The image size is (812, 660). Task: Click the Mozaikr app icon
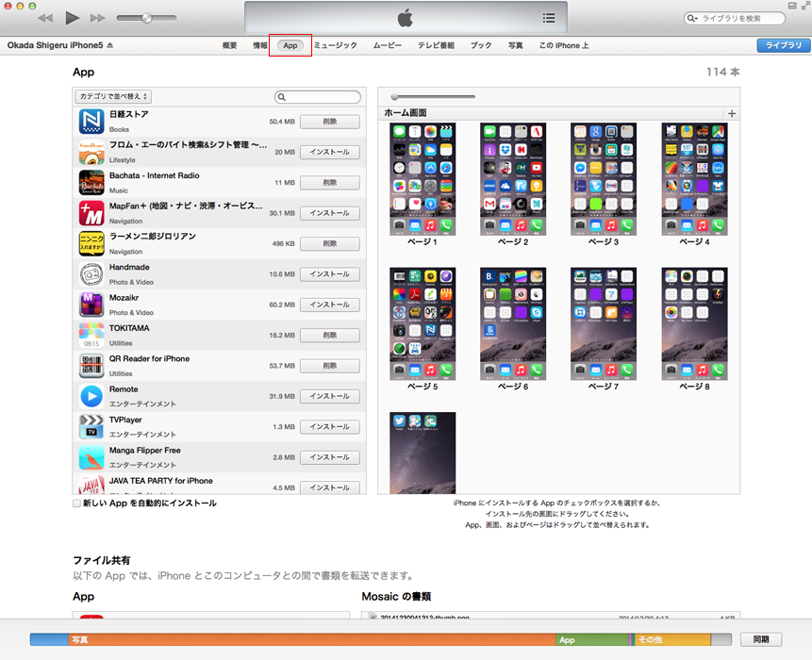click(x=91, y=305)
